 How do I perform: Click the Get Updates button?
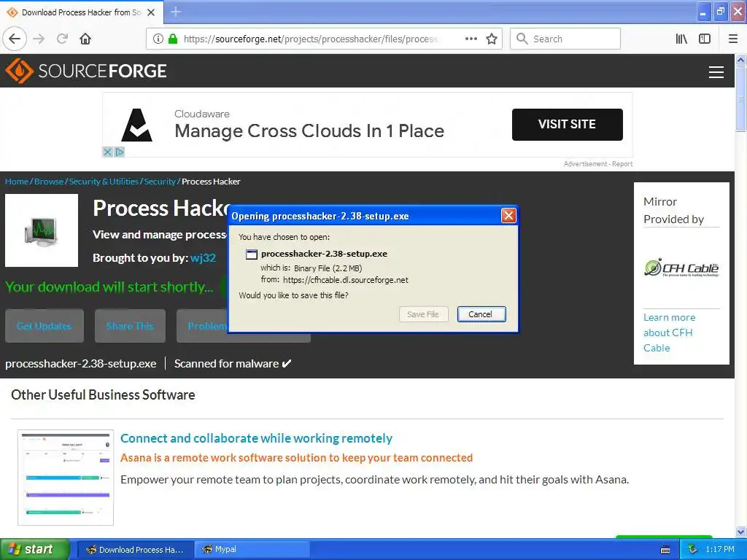coord(44,326)
